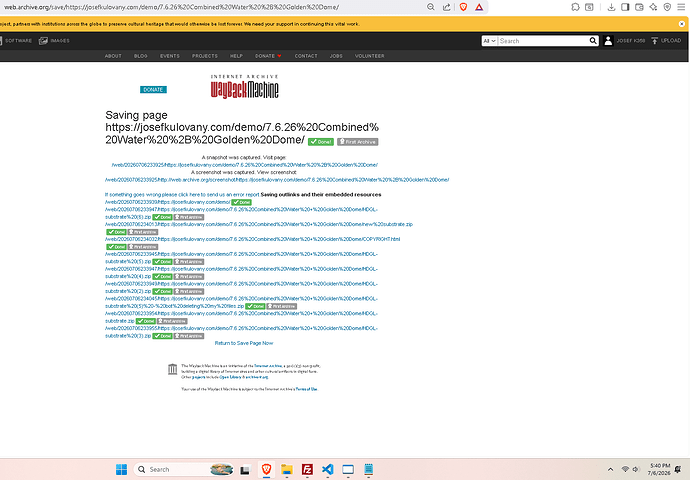Open the user account avatar icon
Image resolution: width=690 pixels, height=480 pixels.
coord(608,40)
